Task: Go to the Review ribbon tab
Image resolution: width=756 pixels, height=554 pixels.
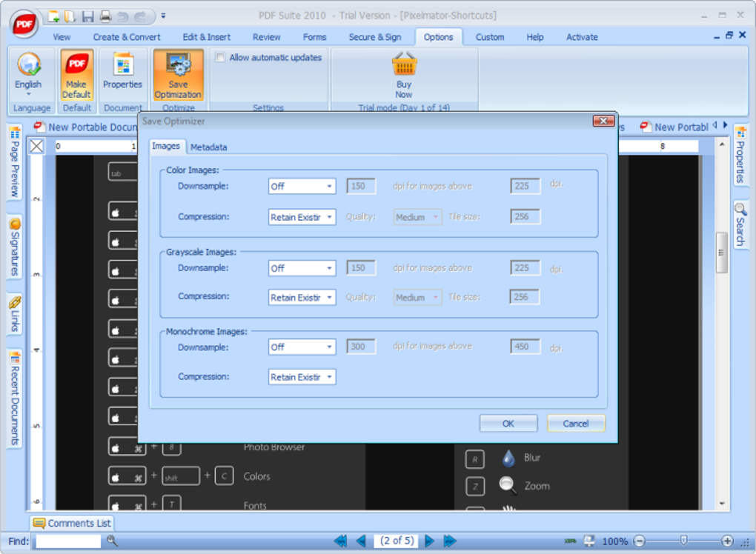Action: (x=267, y=37)
